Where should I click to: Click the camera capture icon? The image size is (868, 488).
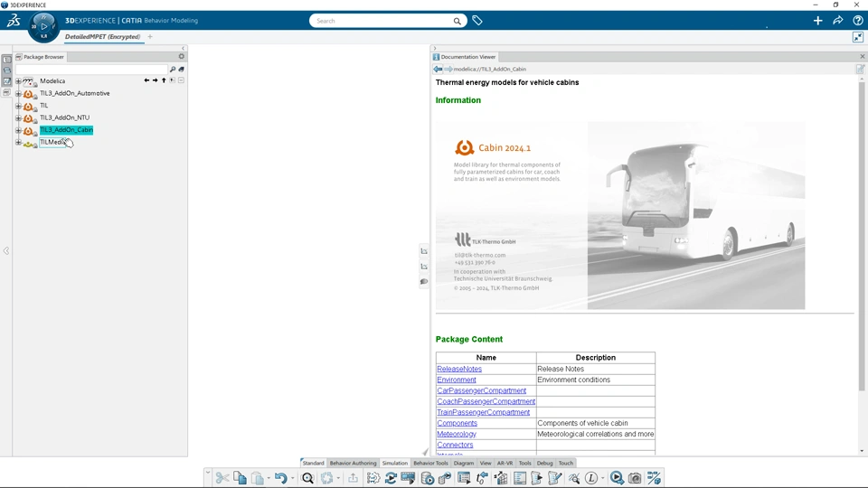pos(635,478)
